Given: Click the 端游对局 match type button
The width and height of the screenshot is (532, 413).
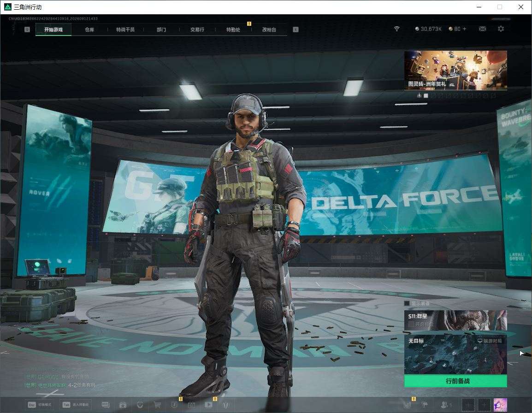Looking at the screenshot, I should 490,341.
